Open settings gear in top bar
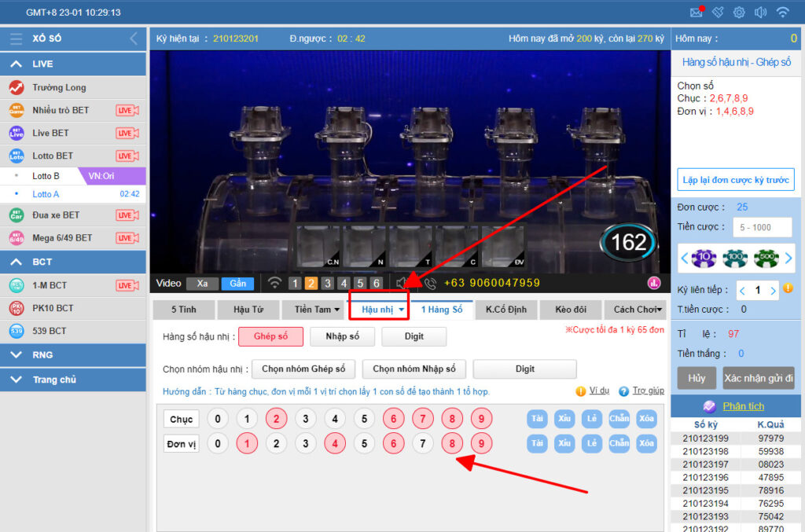 point(739,12)
